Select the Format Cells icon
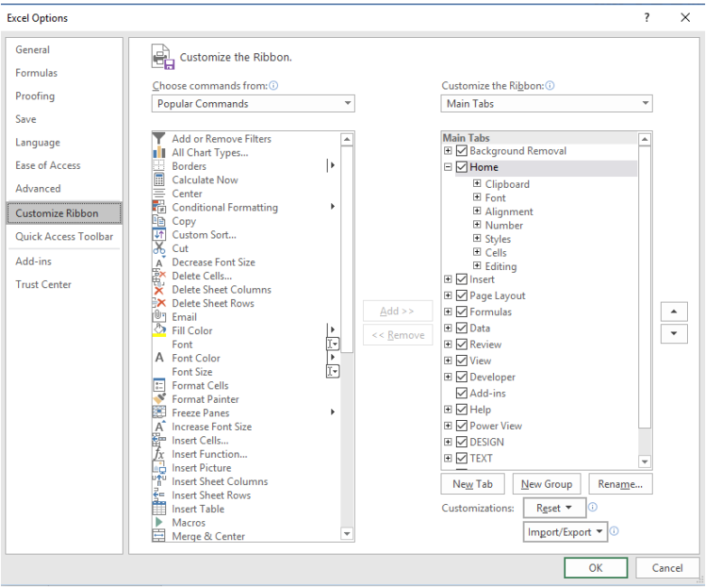The height and width of the screenshot is (588, 706). click(x=159, y=386)
